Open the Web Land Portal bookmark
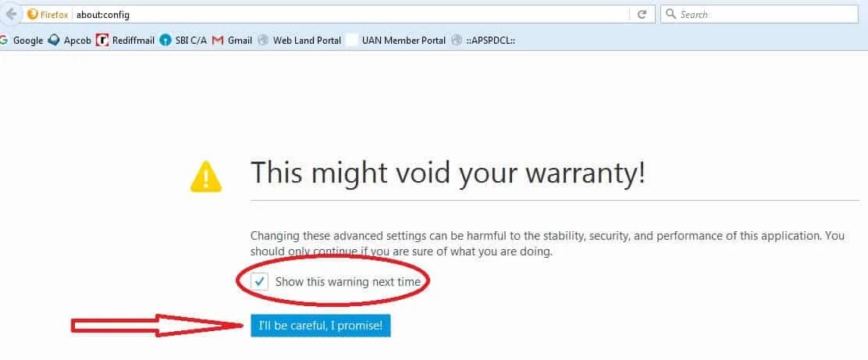868x360 pixels. 300,41
